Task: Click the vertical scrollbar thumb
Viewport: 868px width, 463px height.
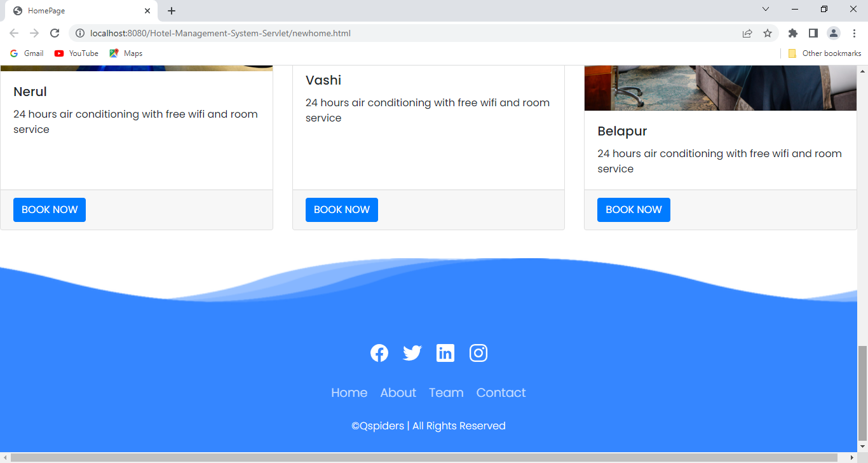Action: tap(862, 393)
